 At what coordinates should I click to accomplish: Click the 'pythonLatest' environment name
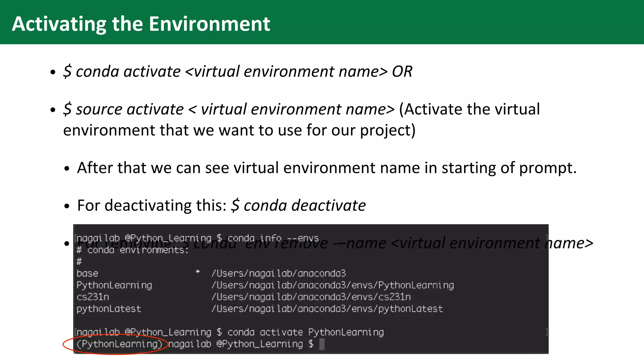tap(109, 309)
